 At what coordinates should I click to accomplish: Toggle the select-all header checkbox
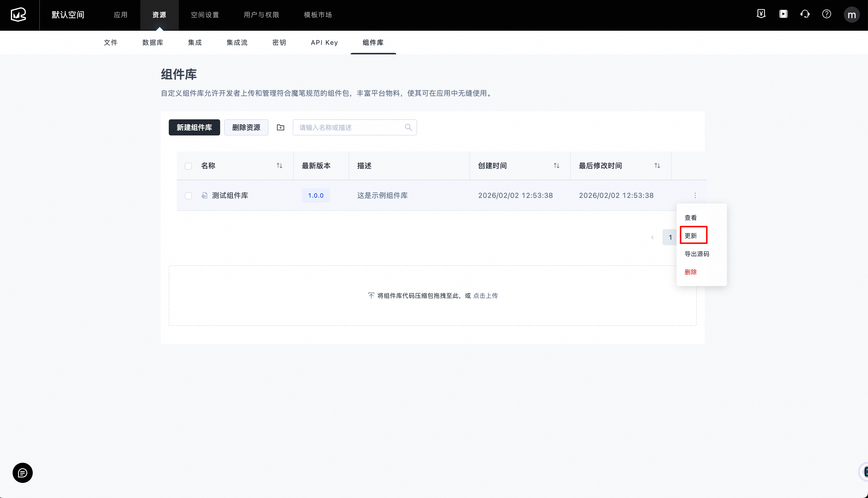188,166
